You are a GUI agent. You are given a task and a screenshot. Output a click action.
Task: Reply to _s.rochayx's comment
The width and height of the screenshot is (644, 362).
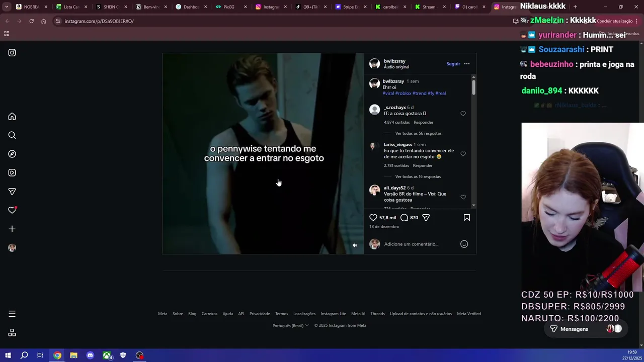coord(423,122)
